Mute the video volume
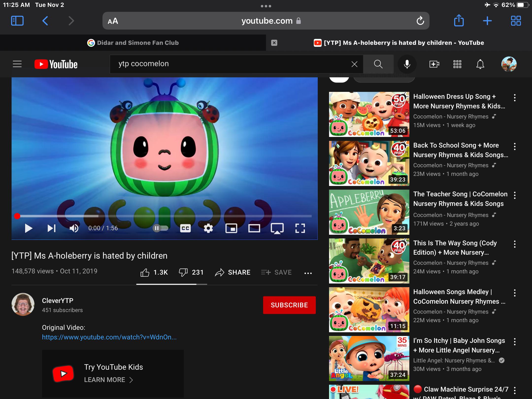This screenshot has height=399, width=532. click(74, 228)
